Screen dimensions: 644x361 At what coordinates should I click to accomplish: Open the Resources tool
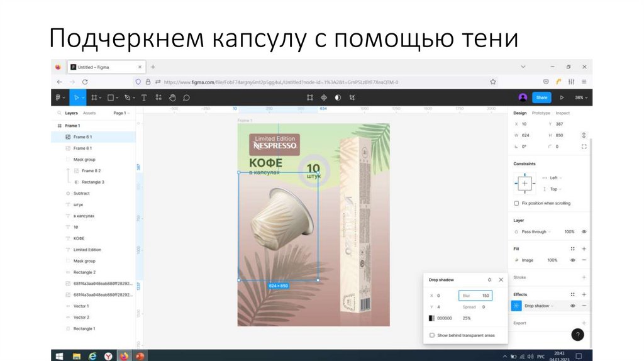pyautogui.click(x=158, y=97)
